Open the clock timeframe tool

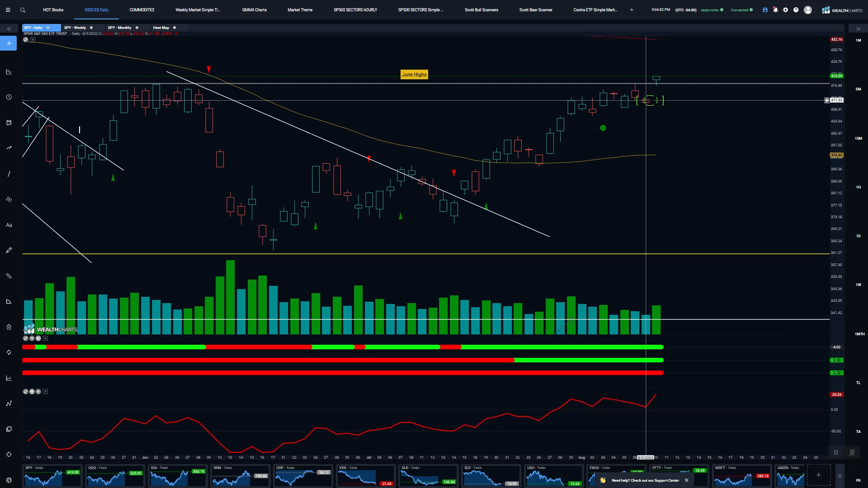coord(9,97)
